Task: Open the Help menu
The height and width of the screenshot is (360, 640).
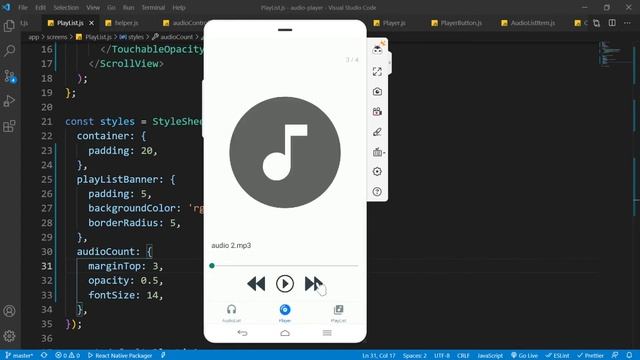Action: (179, 7)
